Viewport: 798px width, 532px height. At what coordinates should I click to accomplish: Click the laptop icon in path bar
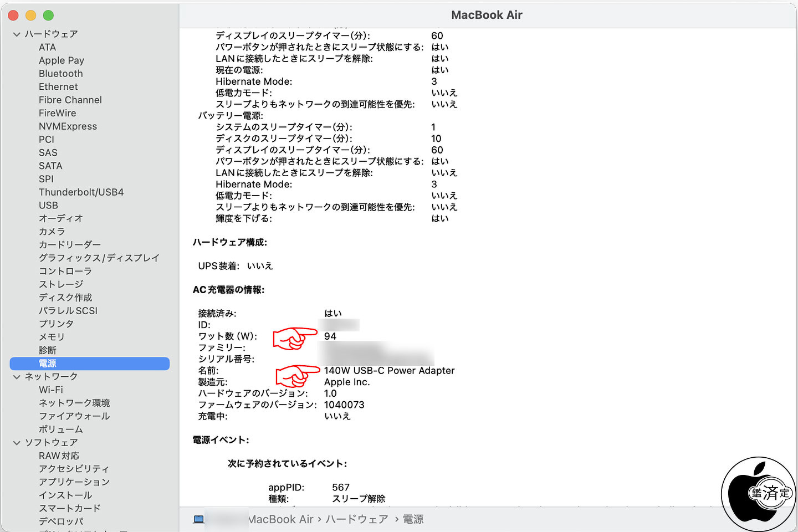click(198, 519)
